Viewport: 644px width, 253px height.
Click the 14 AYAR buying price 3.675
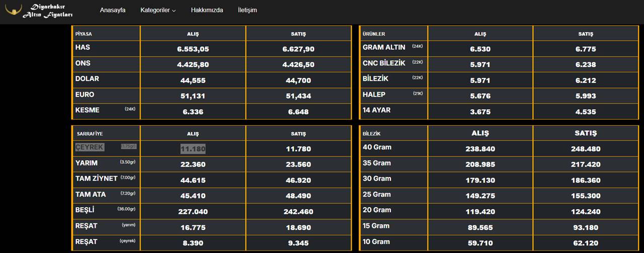480,112
